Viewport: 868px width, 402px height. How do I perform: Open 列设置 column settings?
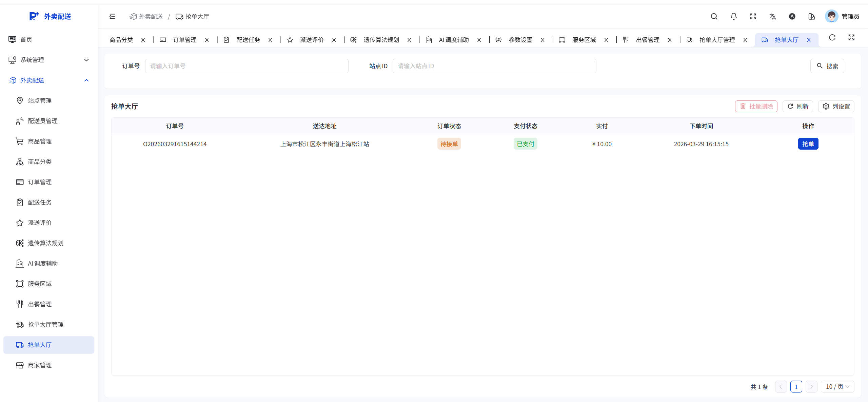coord(836,106)
